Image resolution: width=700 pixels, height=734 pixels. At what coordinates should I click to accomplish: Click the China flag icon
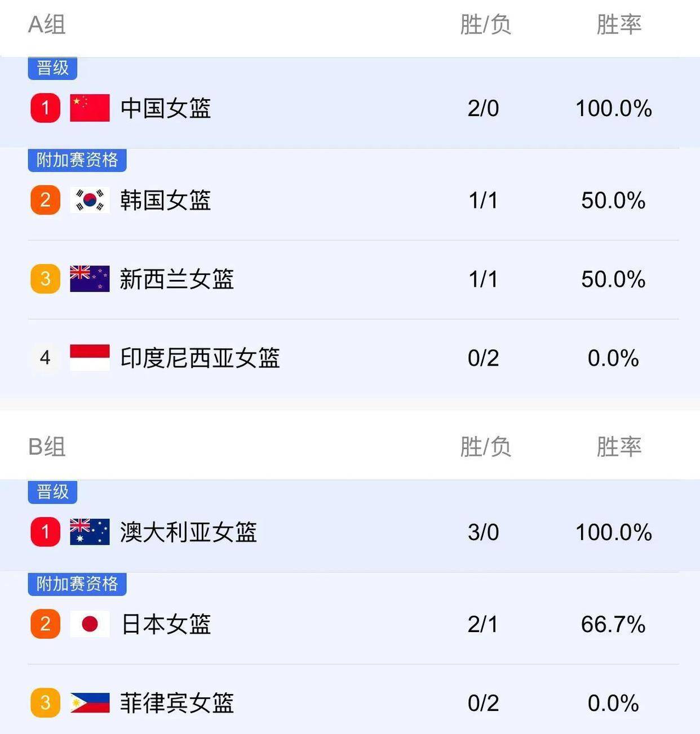pos(90,108)
